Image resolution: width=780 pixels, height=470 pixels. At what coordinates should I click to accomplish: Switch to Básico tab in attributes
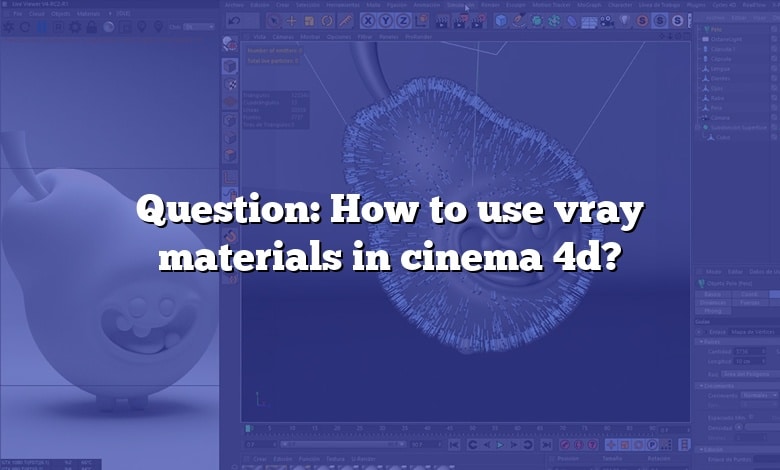click(712, 294)
